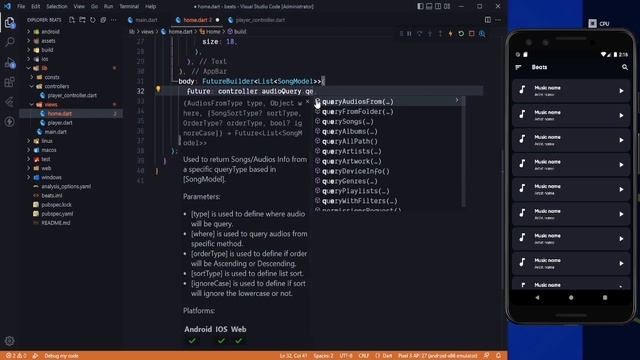The height and width of the screenshot is (360, 640).
Task: Expand the build folder
Action: pyautogui.click(x=29, y=50)
